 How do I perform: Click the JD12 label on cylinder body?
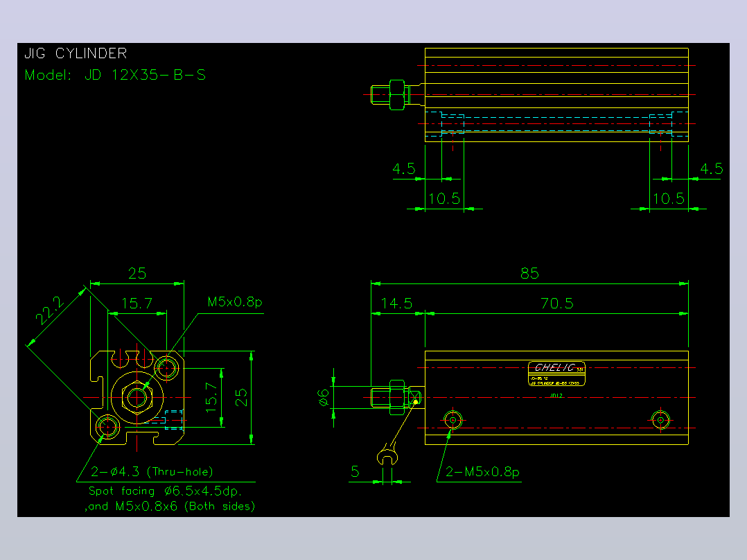[556, 396]
